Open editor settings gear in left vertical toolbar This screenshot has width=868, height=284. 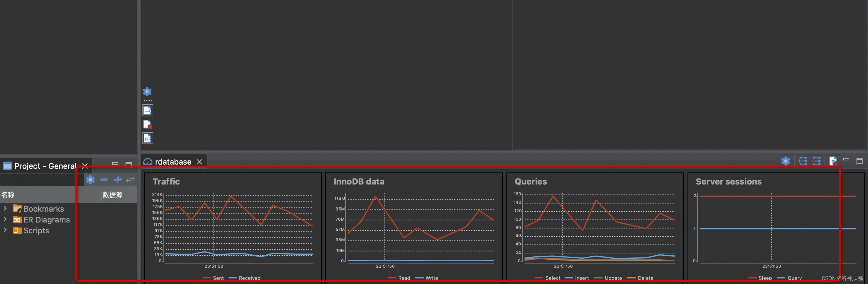point(147,92)
